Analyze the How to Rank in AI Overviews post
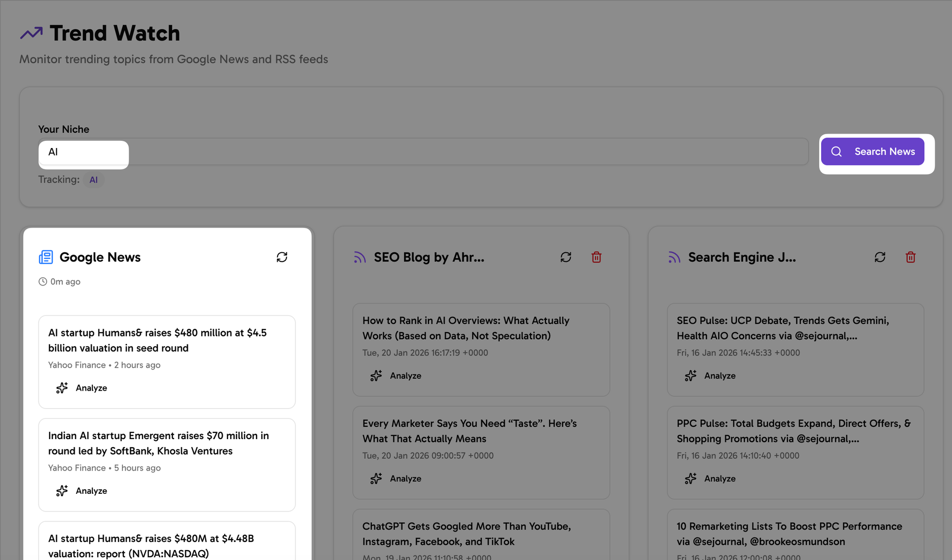The width and height of the screenshot is (952, 560). [395, 376]
